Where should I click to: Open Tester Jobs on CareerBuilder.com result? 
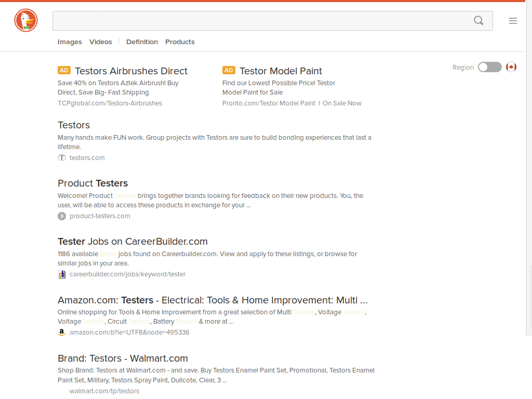click(x=132, y=242)
